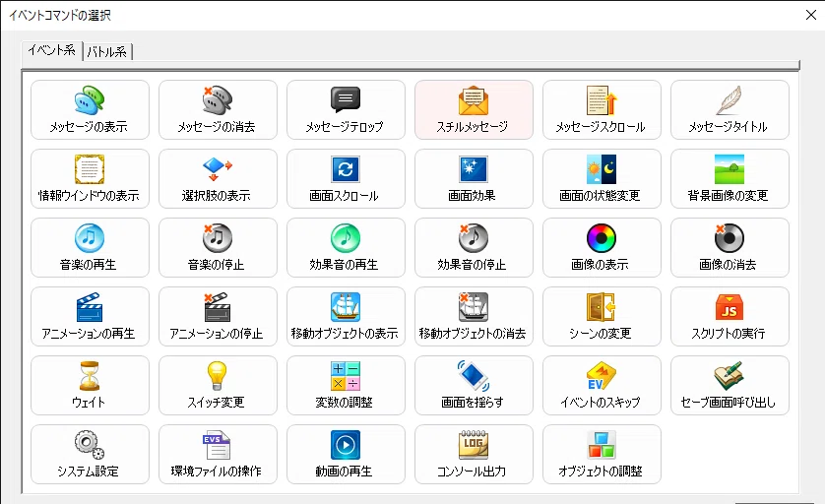The width and height of the screenshot is (825, 504).
Task: Choose メッセージの消去 command
Action: click(x=218, y=110)
